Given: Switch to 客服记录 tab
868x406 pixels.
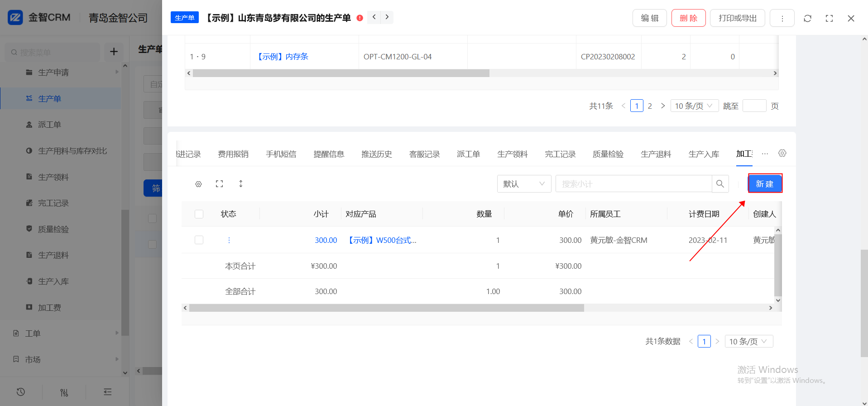Looking at the screenshot, I should click(425, 154).
